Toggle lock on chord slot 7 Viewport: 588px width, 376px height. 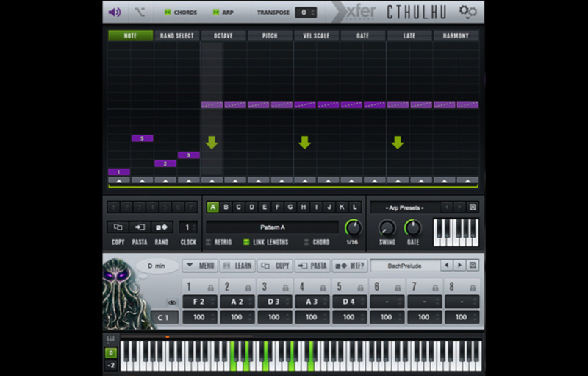[x=435, y=288]
